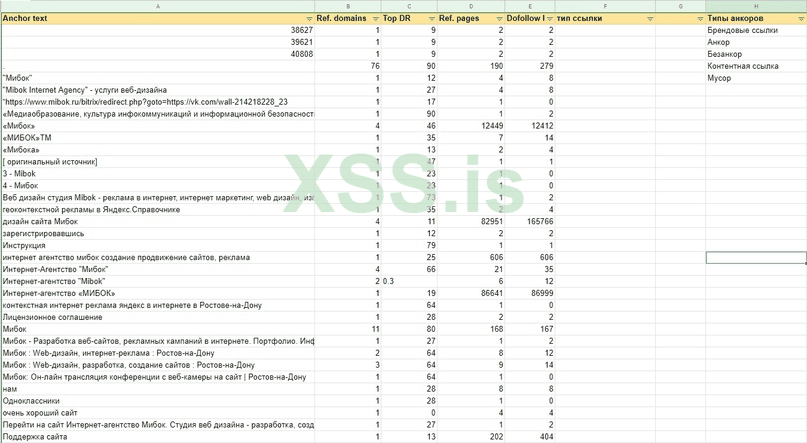This screenshot has width=807, height=443.
Task: Select the Dofollow value 86999
Action: (x=530, y=293)
